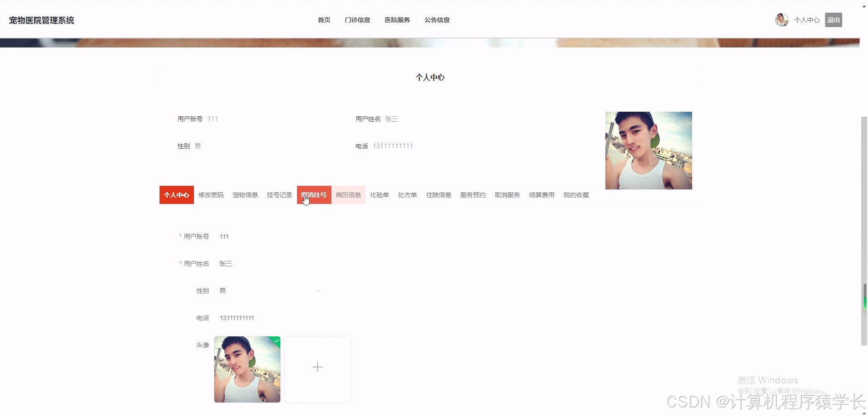
Task: Click the 个人中心 link in top right
Action: click(x=807, y=20)
